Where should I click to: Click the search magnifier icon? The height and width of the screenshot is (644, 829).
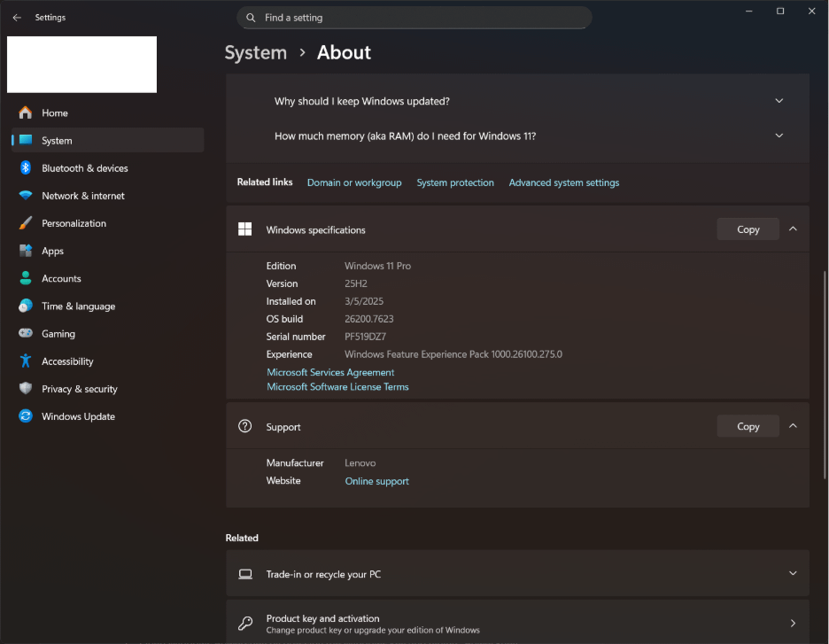point(252,18)
